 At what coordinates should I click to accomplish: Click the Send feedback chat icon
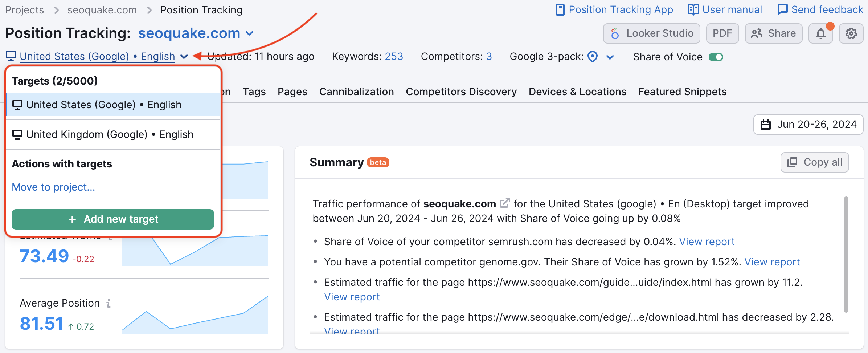coord(783,10)
